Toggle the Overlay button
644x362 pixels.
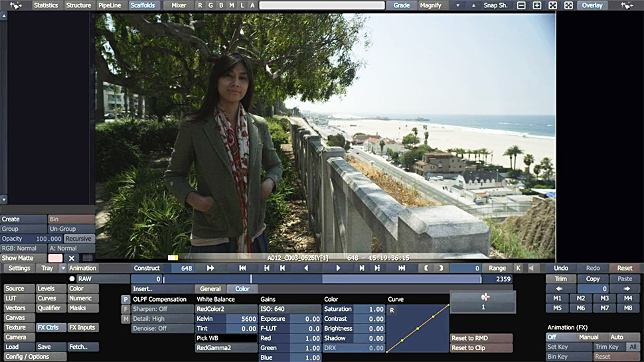coord(592,5)
